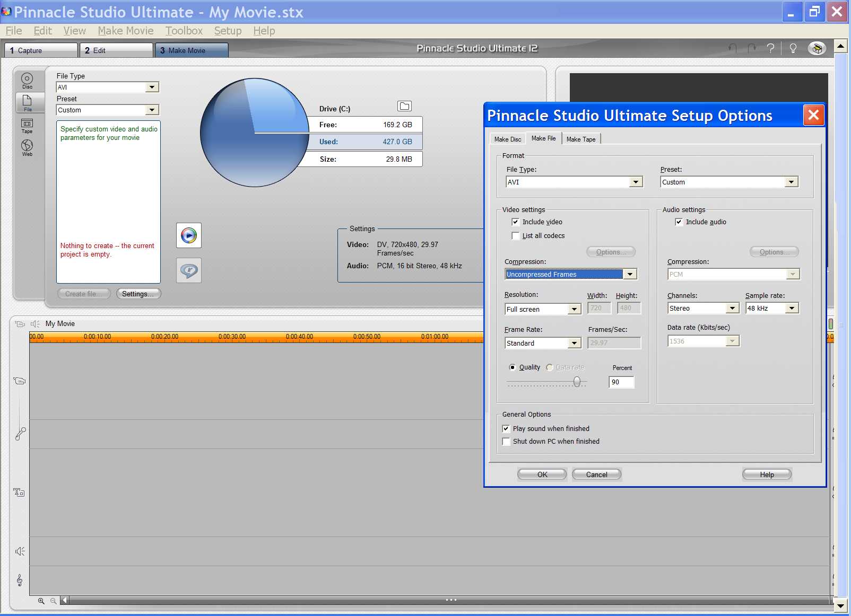Image resolution: width=851 pixels, height=616 pixels.
Task: Select the Web output icon in sidebar
Action: pyautogui.click(x=27, y=147)
